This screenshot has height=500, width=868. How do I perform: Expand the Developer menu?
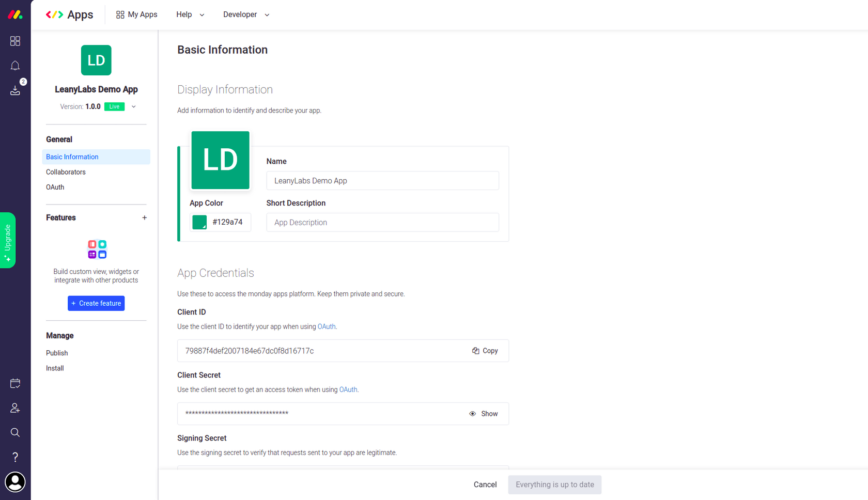point(246,14)
